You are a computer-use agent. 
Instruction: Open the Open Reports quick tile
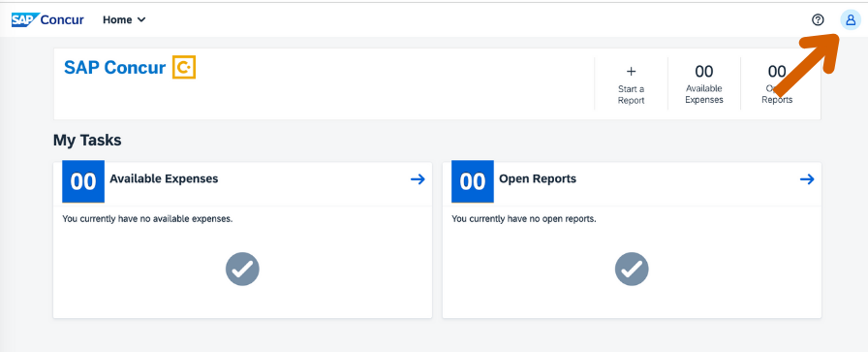tap(777, 84)
